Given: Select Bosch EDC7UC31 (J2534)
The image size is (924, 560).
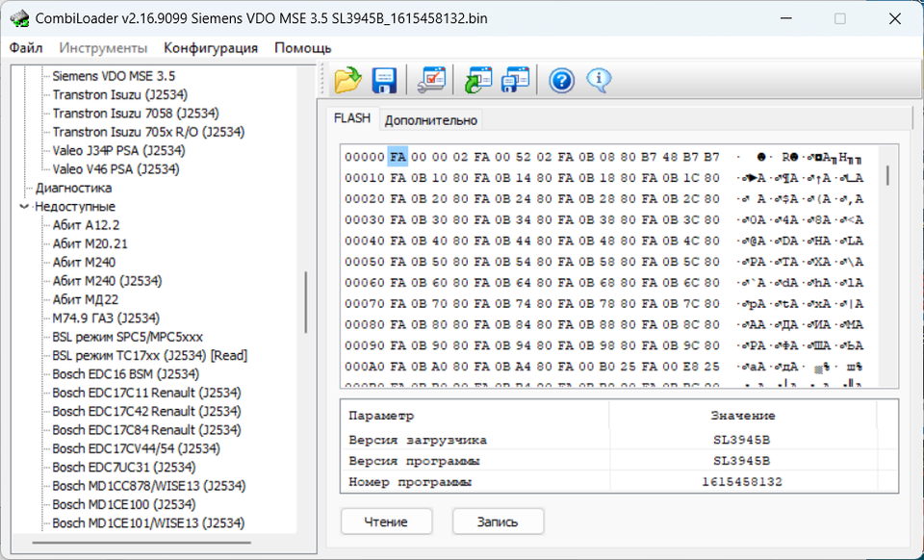Looking at the screenshot, I should click(x=124, y=467).
